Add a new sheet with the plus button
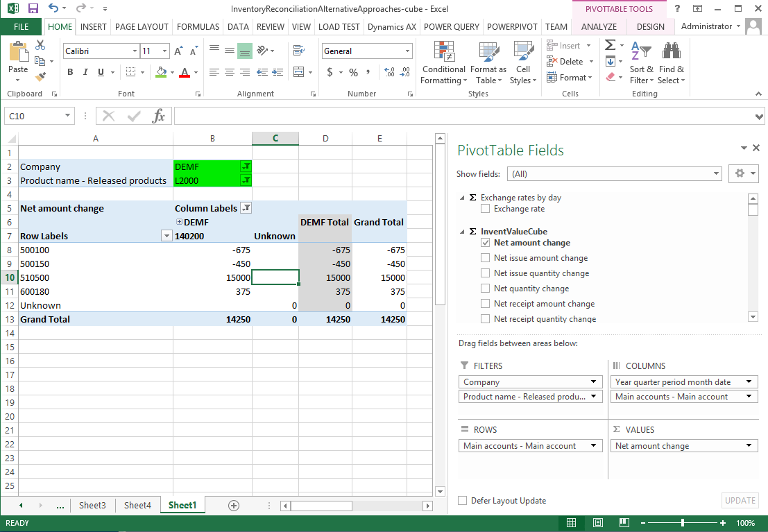Viewport: 768px width, 532px height. click(x=234, y=506)
